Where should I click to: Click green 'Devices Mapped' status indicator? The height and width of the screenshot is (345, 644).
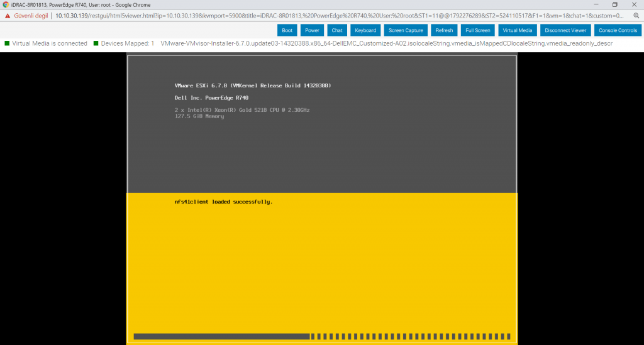pos(96,43)
